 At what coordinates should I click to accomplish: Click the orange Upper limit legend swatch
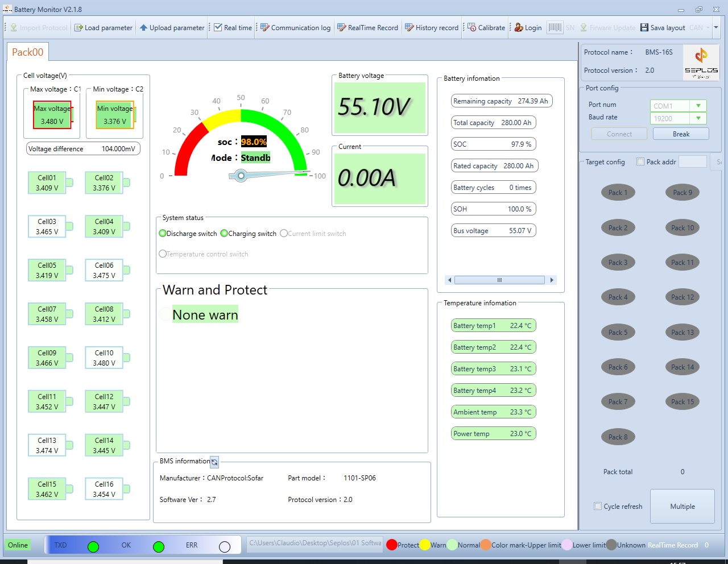coord(486,545)
